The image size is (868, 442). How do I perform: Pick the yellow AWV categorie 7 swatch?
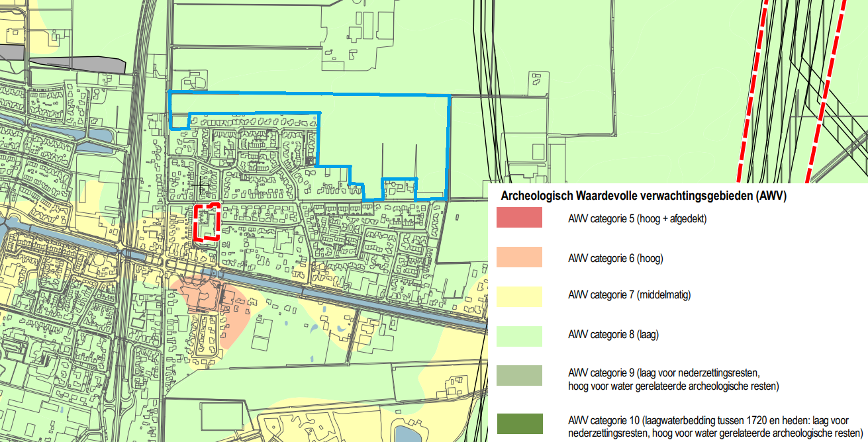click(519, 296)
